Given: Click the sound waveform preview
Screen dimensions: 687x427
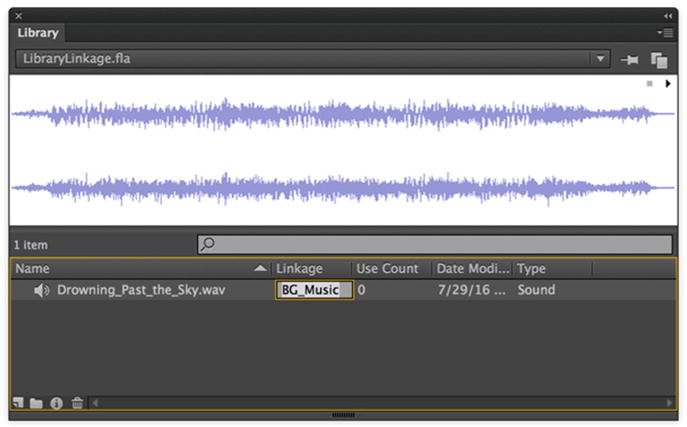Looking at the screenshot, I should 343,150.
